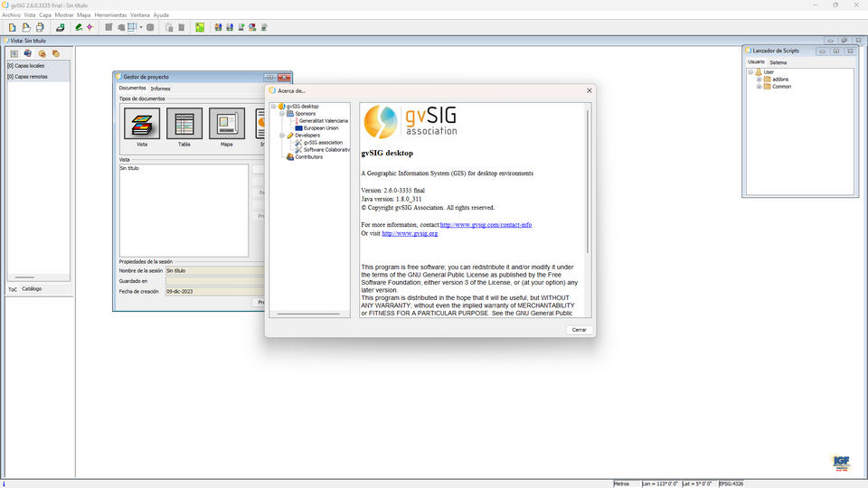
Task: Click the vertical scrollbar in about text
Action: click(588, 182)
